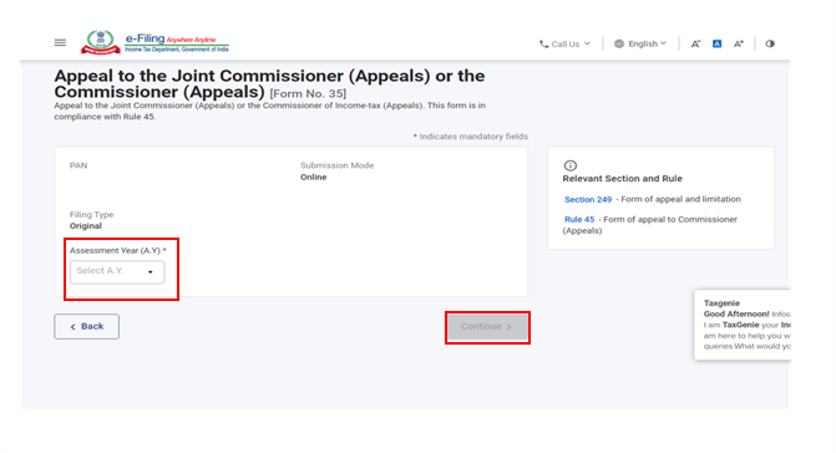Open the Section 249 link

588,200
